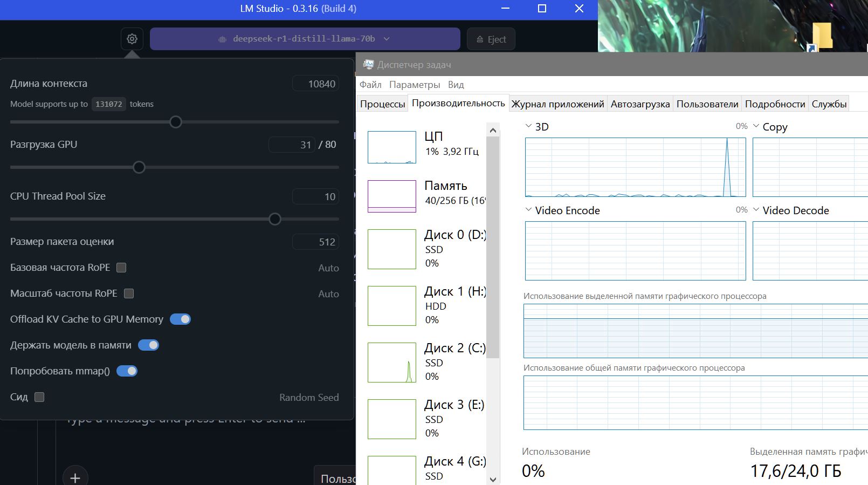Viewport: 868px width, 485px height.
Task: Click the plus icon below message box
Action: click(75, 477)
